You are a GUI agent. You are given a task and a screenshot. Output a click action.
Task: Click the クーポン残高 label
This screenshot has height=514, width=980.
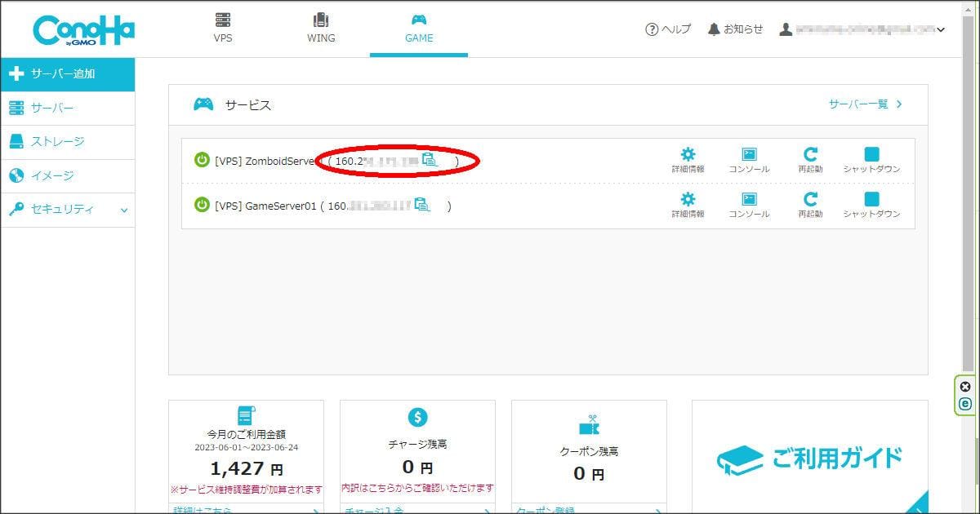coord(589,451)
